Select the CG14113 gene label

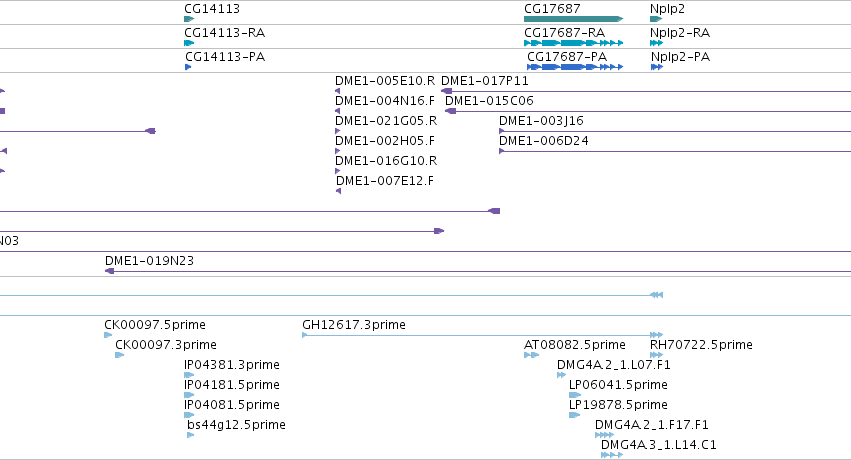point(212,9)
